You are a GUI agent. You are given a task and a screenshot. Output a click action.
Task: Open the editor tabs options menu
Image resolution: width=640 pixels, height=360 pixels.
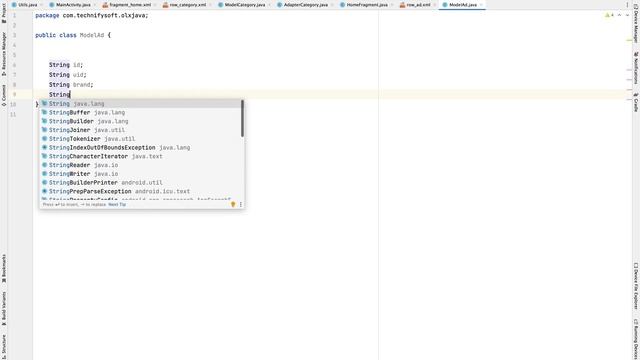pos(627,5)
